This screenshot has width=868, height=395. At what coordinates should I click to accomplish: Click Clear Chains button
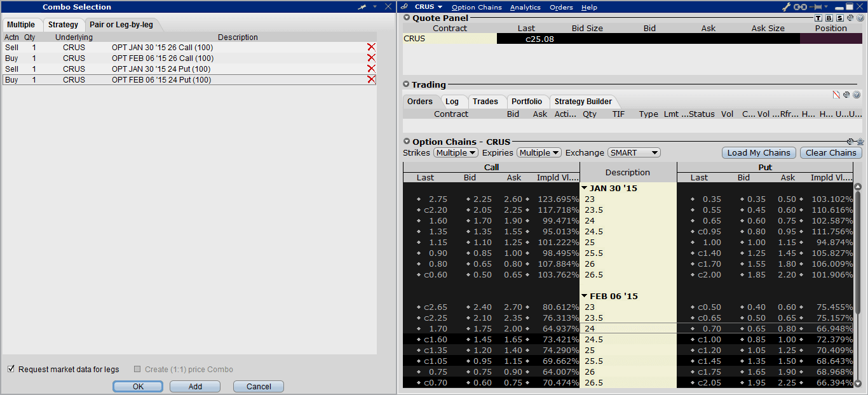pyautogui.click(x=831, y=152)
